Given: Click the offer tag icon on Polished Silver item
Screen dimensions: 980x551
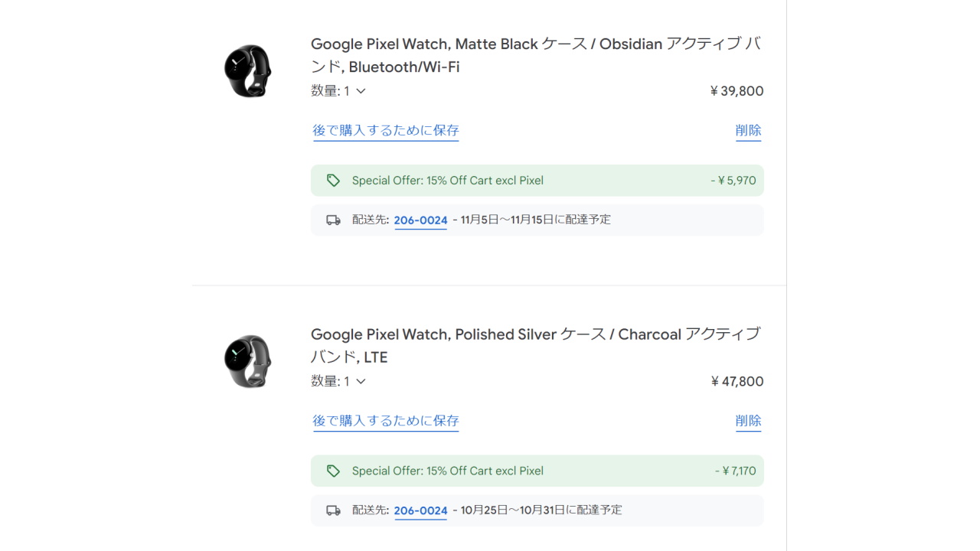Looking at the screenshot, I should [x=333, y=471].
